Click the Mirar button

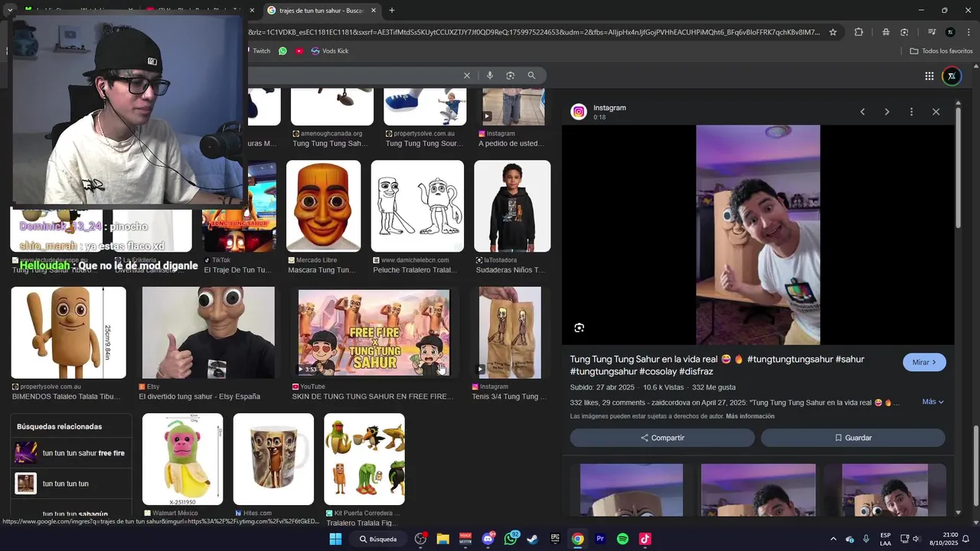[x=924, y=362]
